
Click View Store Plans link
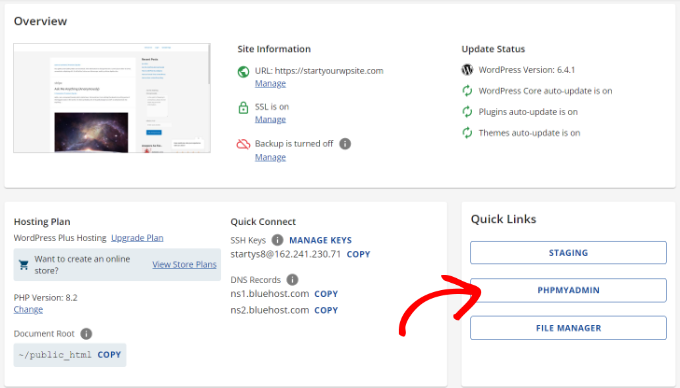pos(184,264)
